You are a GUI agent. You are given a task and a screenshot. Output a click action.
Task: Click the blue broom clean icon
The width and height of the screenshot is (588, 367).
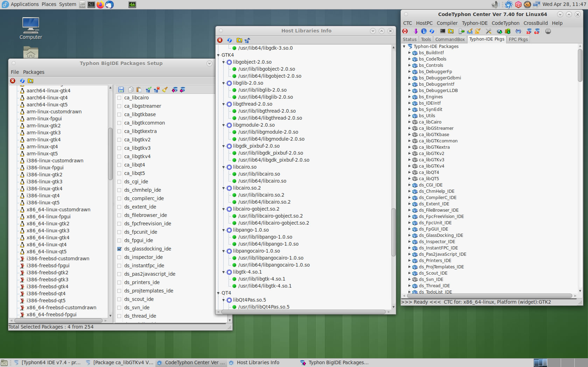(470, 31)
